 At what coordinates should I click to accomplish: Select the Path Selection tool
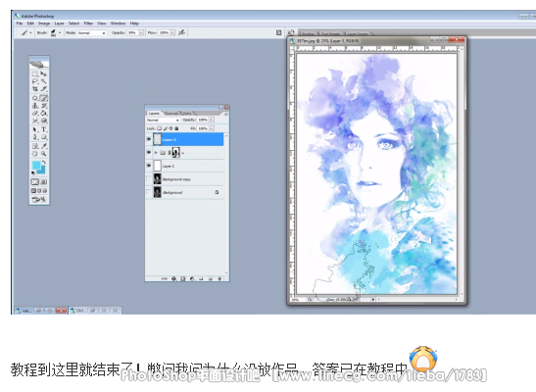35,129
